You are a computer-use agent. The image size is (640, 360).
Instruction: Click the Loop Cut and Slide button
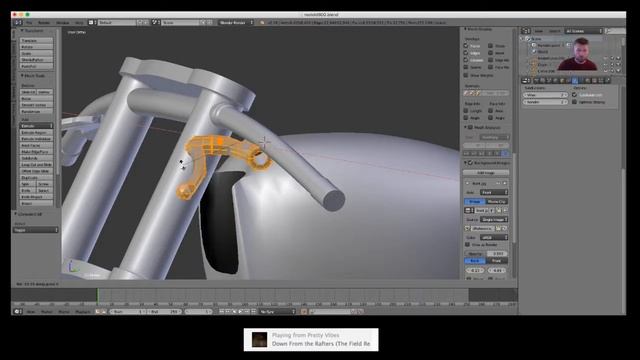(x=36, y=164)
